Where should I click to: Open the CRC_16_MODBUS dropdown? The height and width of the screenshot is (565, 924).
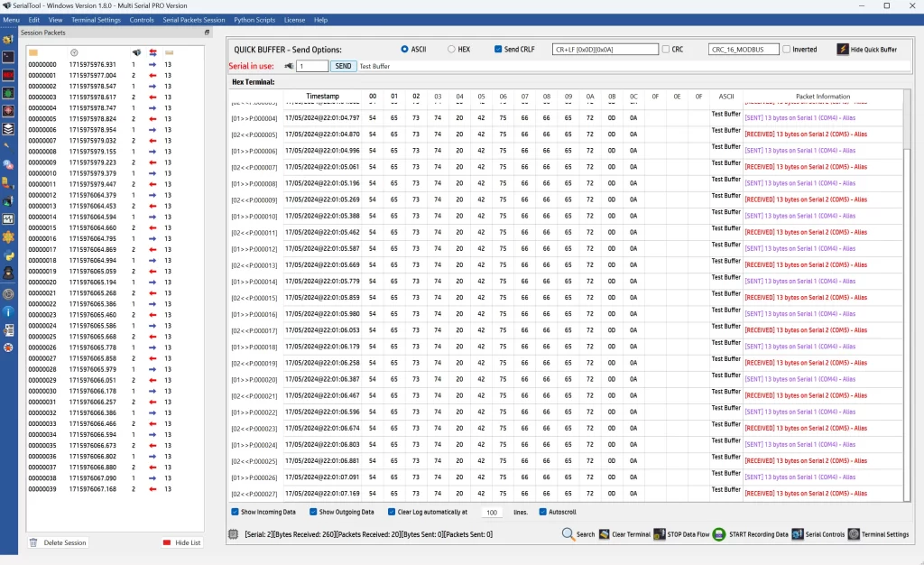coord(744,50)
